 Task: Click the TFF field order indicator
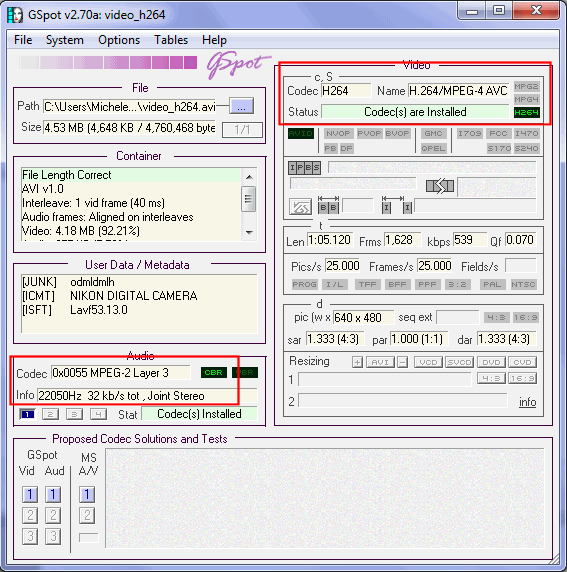point(367,284)
